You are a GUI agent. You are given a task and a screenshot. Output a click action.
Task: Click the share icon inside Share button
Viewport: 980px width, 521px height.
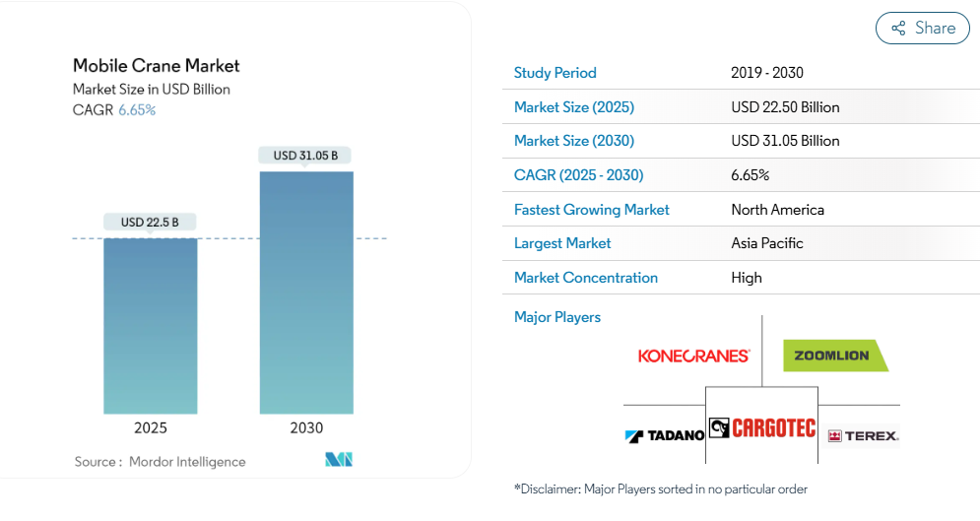coord(898,29)
